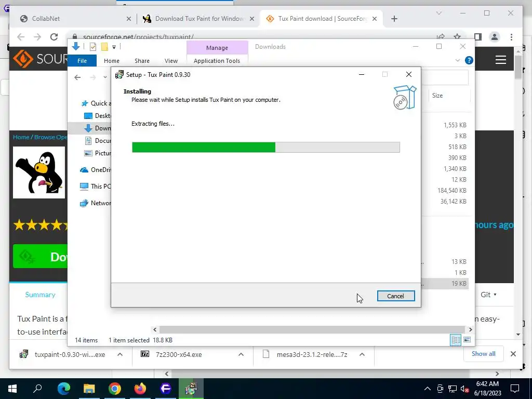Open the Summary tab on SourceForge
This screenshot has height=399, width=532.
(x=40, y=295)
